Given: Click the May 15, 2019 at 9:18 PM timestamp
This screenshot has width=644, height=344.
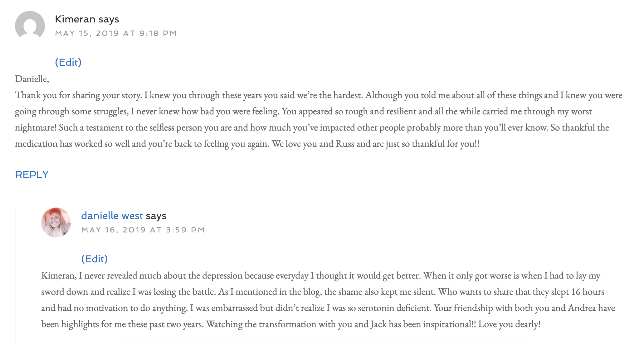Looking at the screenshot, I should pos(116,33).
